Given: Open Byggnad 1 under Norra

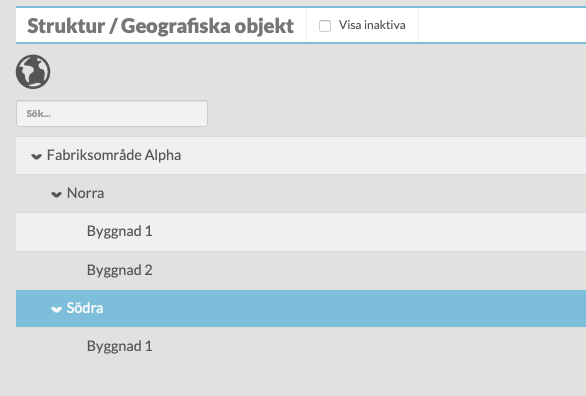Looking at the screenshot, I should [120, 231].
